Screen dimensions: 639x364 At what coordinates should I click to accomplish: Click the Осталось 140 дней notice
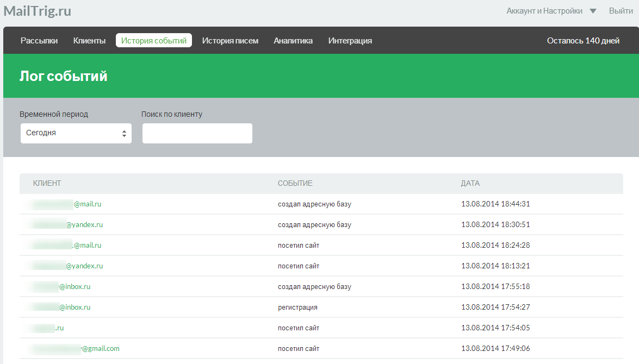click(583, 41)
